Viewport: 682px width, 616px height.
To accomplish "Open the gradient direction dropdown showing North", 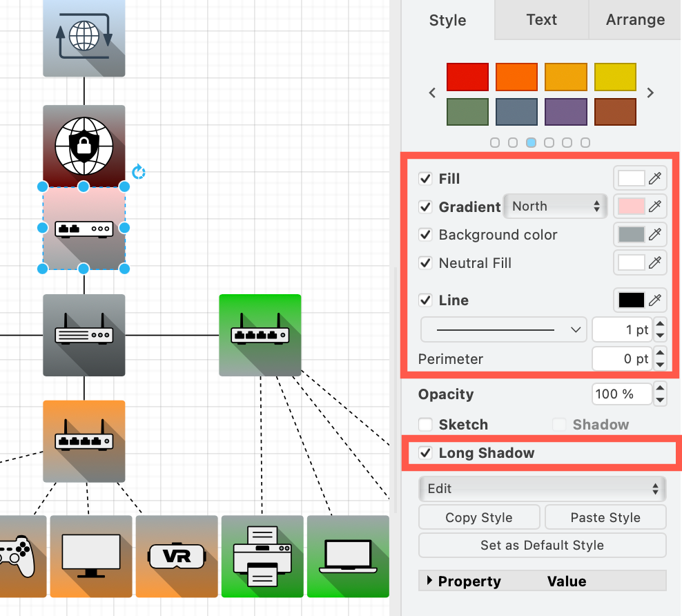I will [x=555, y=206].
